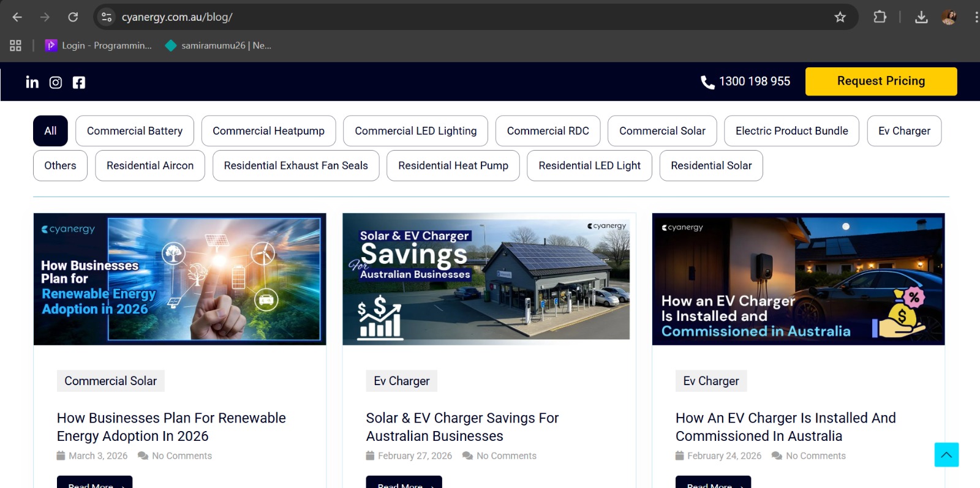This screenshot has width=980, height=488.
Task: Show Electric Product Bundle posts
Action: (x=791, y=131)
